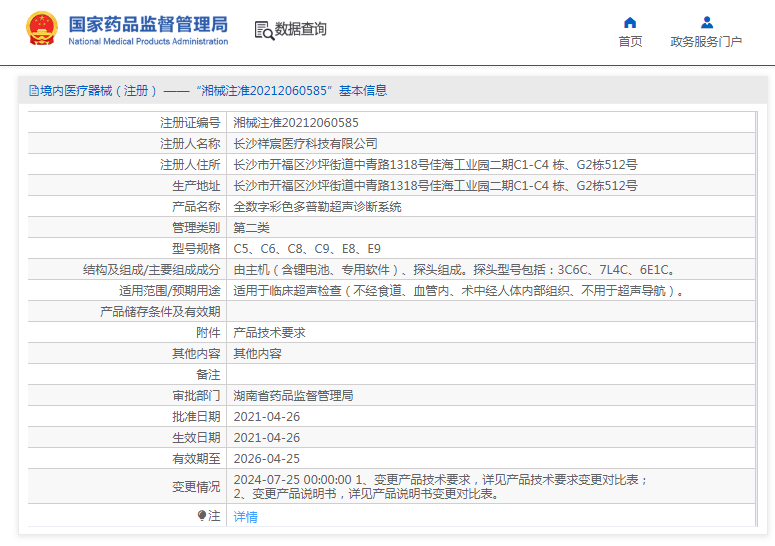Click the registrant name 长沙祥宸医疗科技有限公司
Image resolution: width=775 pixels, height=546 pixels.
click(305, 144)
